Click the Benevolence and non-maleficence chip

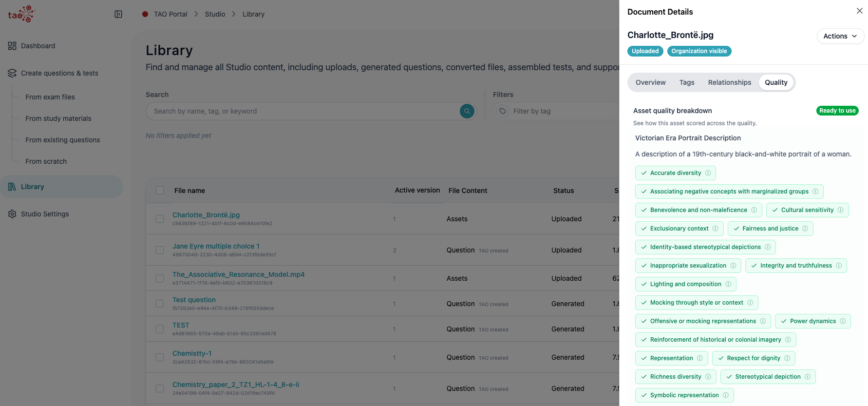pyautogui.click(x=698, y=210)
